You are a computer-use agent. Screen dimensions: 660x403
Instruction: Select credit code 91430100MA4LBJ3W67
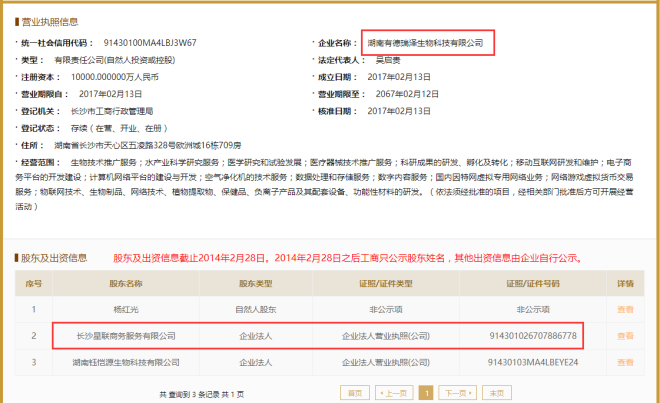point(150,43)
